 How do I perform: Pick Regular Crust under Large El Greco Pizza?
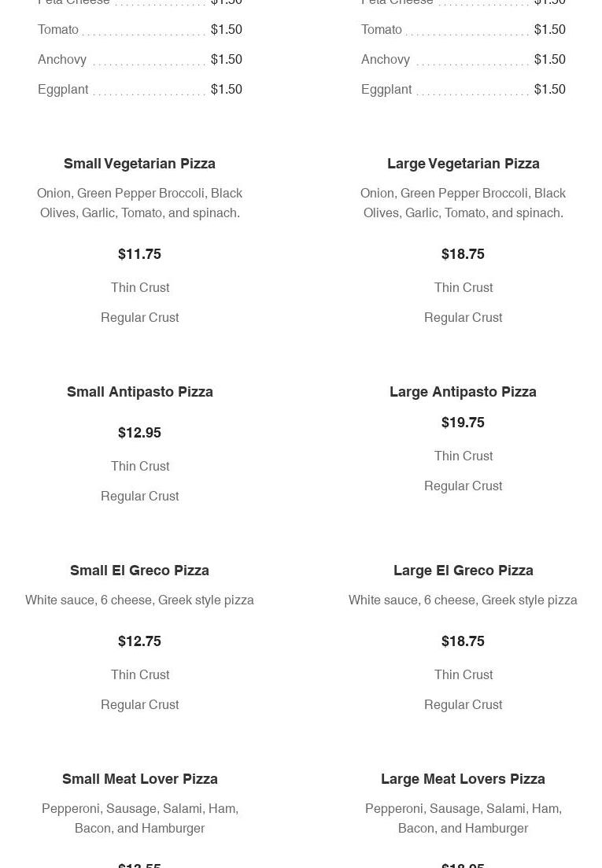(464, 705)
